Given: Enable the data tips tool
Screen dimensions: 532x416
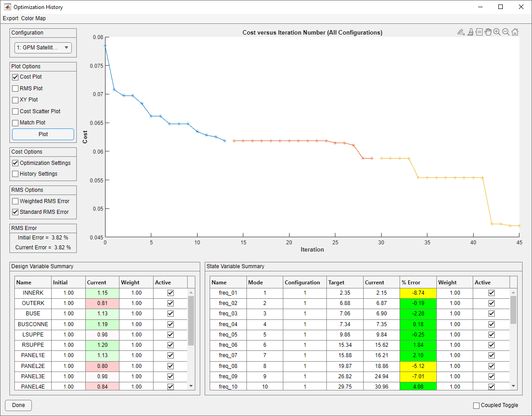Looking at the screenshot, I should coord(479,32).
